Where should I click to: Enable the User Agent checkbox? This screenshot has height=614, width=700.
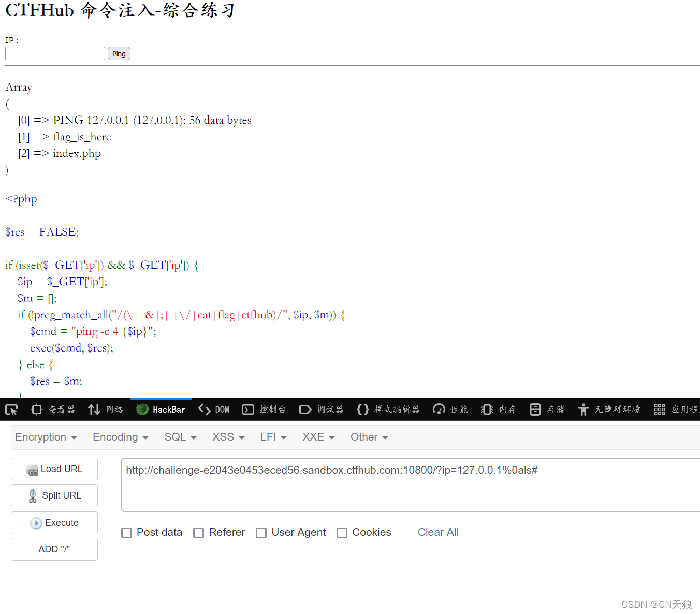click(x=261, y=533)
